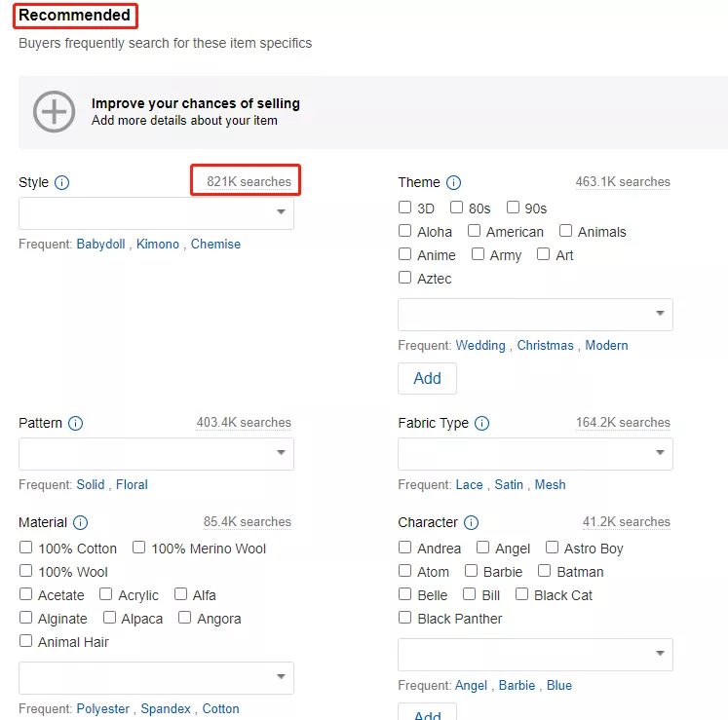Click the frequent Polyester material link

point(102,709)
